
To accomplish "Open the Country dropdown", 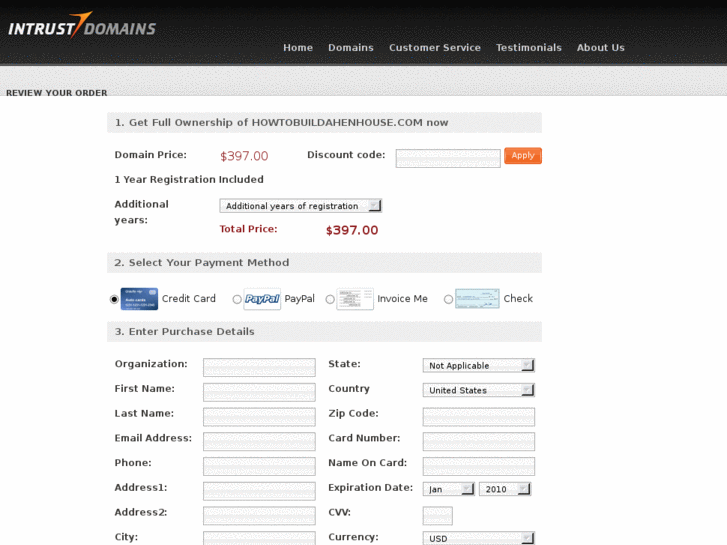I will click(478, 390).
